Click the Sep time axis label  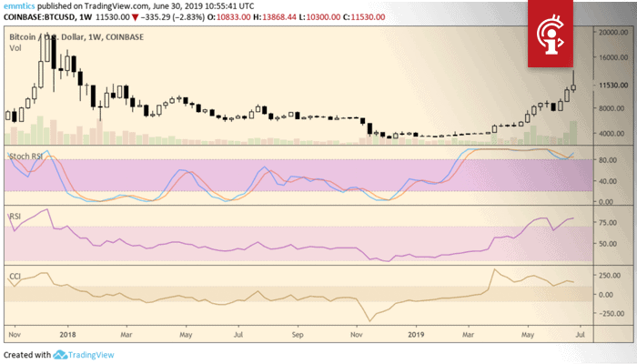coord(298,335)
